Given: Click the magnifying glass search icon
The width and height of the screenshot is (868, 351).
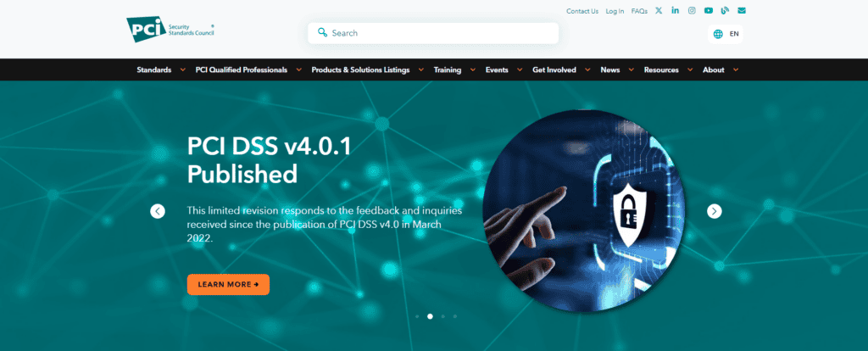Looking at the screenshot, I should [x=322, y=33].
